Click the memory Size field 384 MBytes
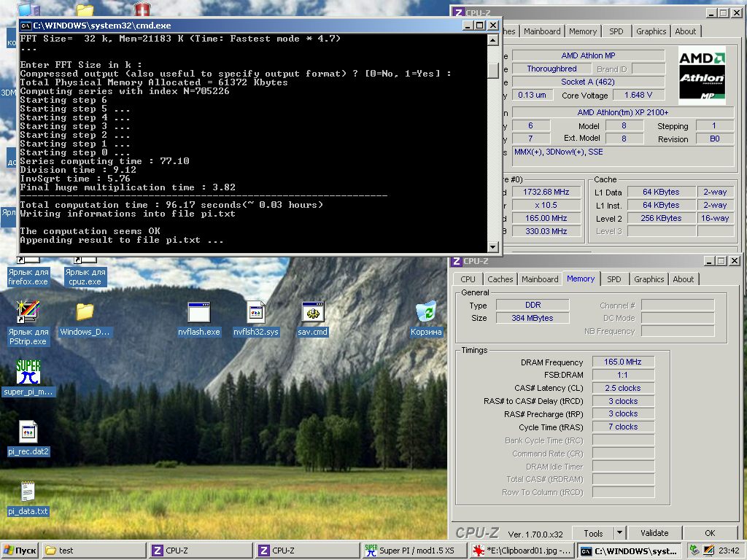The width and height of the screenshot is (747, 560). (x=533, y=318)
